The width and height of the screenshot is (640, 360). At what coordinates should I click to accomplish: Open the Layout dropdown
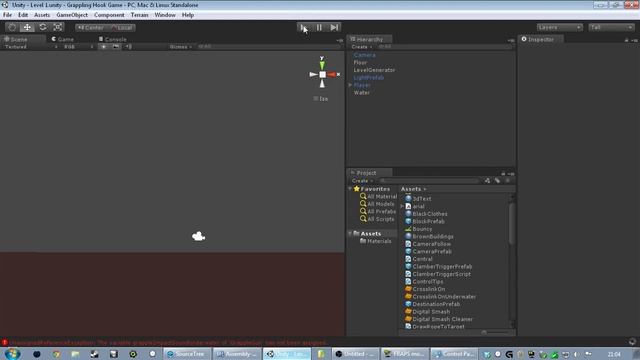coord(611,27)
